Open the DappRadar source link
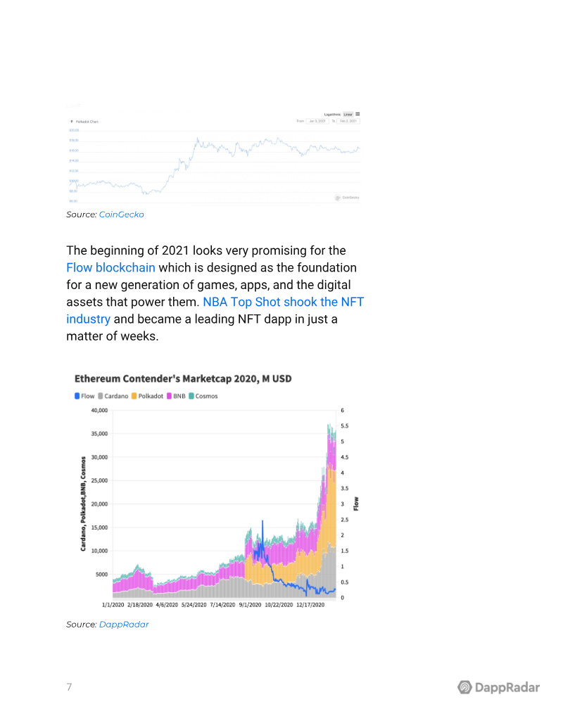 point(124,625)
